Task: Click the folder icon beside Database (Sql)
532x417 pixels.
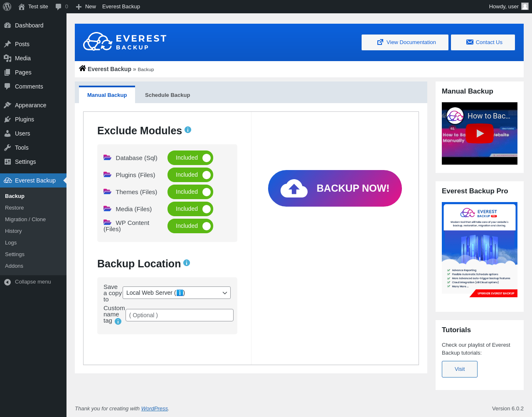Action: tap(107, 158)
